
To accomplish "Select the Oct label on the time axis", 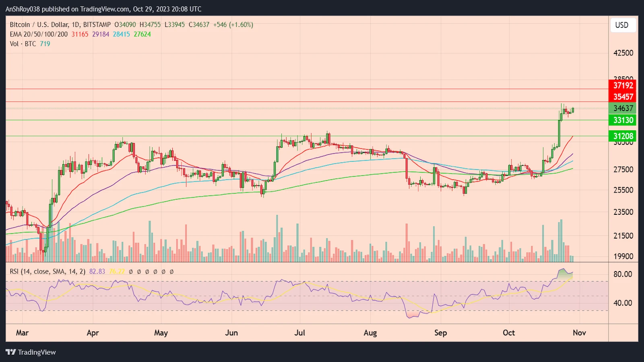I will pyautogui.click(x=509, y=333).
